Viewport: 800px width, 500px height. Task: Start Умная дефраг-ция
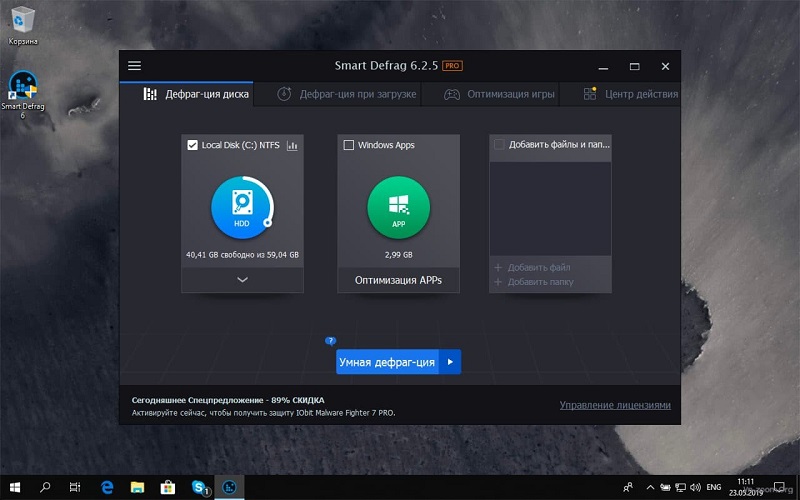pyautogui.click(x=387, y=362)
